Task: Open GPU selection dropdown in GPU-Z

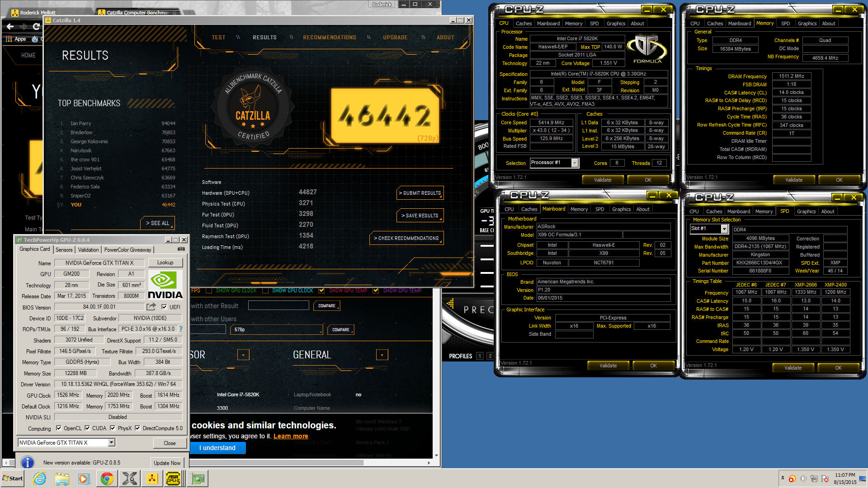Action: pos(111,443)
